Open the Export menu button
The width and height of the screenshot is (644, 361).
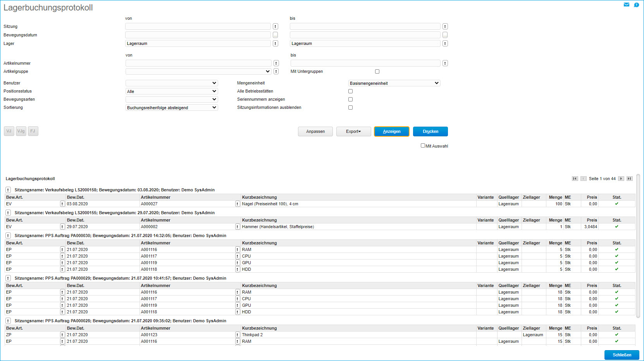point(353,131)
